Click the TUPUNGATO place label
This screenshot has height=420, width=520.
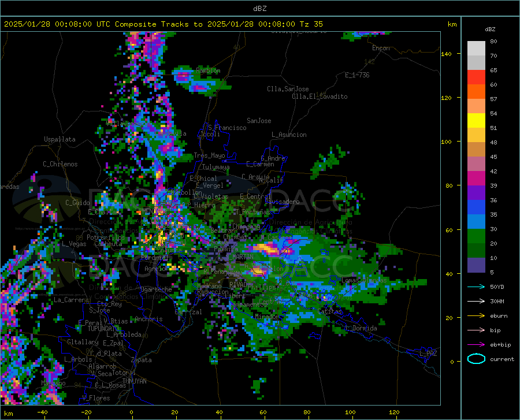pyautogui.click(x=103, y=329)
